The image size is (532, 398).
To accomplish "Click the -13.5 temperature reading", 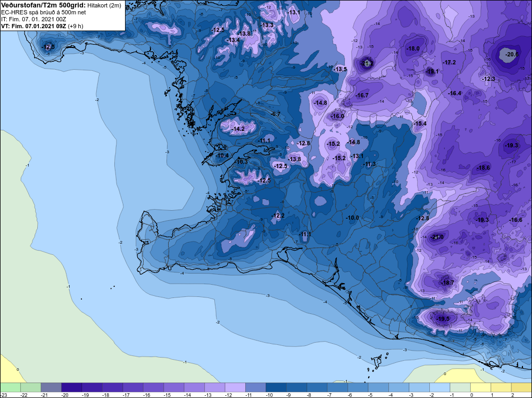I will pyautogui.click(x=340, y=69).
